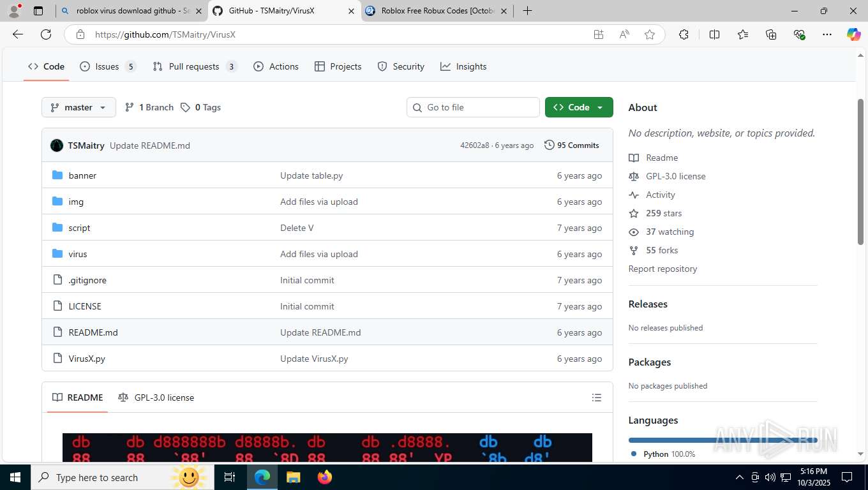Open the Favorites list icon
The height and width of the screenshot is (490, 868).
pos(743,34)
